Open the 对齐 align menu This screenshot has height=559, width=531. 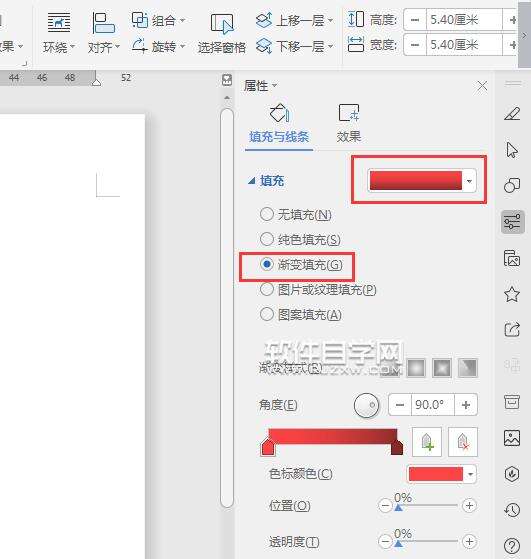[x=103, y=33]
